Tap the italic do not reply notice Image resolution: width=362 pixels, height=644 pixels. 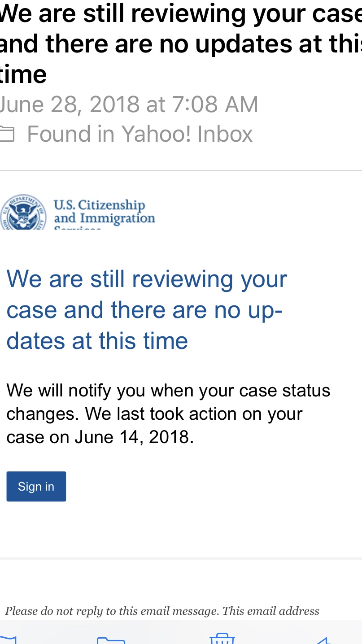(162, 611)
